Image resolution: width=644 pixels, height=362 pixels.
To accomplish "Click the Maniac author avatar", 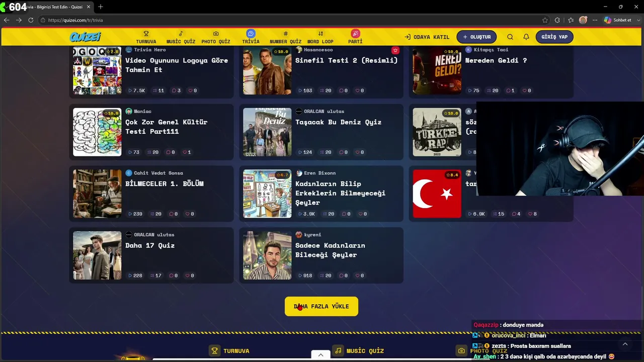I will tap(129, 112).
